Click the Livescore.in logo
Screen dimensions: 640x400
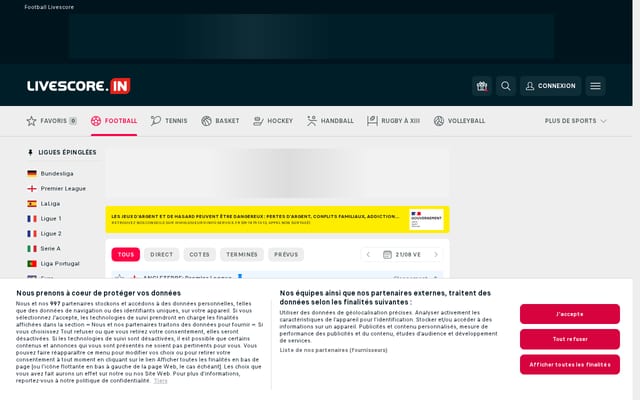point(79,86)
